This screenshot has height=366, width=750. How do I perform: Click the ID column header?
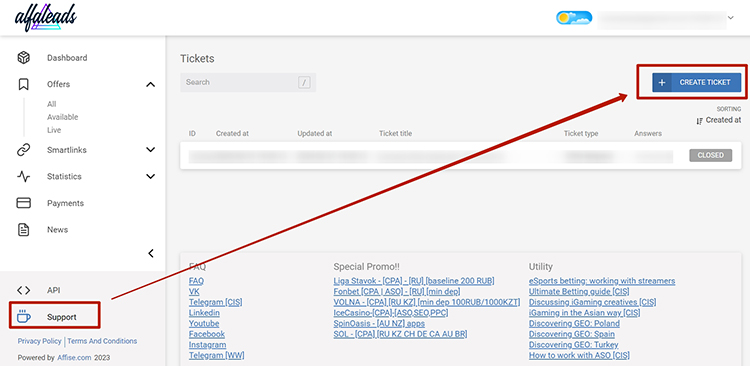tap(192, 133)
